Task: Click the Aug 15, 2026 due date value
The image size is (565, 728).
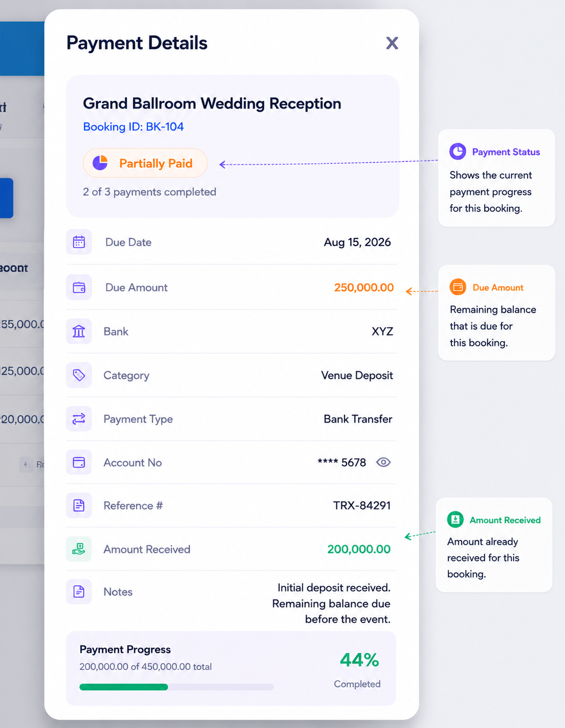Action: coord(357,242)
